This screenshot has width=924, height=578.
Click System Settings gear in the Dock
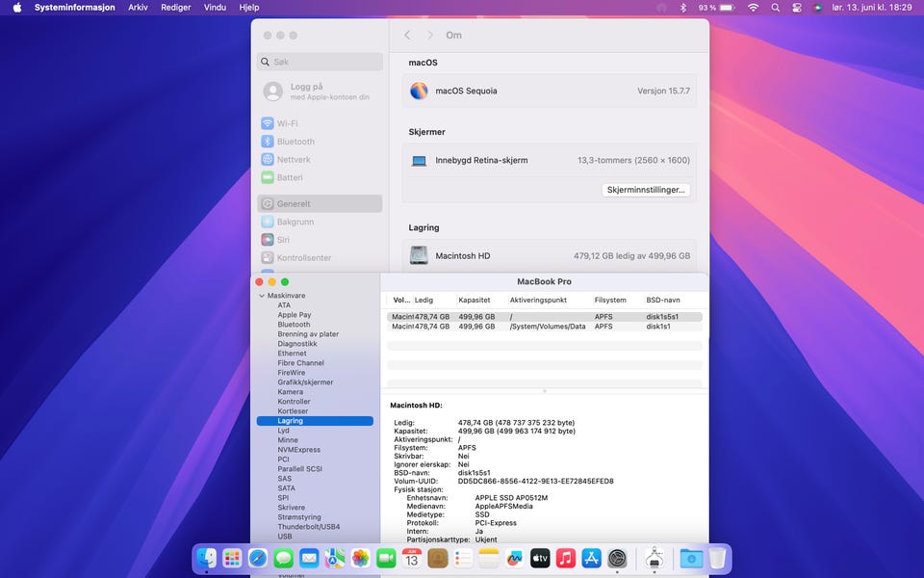coord(617,558)
